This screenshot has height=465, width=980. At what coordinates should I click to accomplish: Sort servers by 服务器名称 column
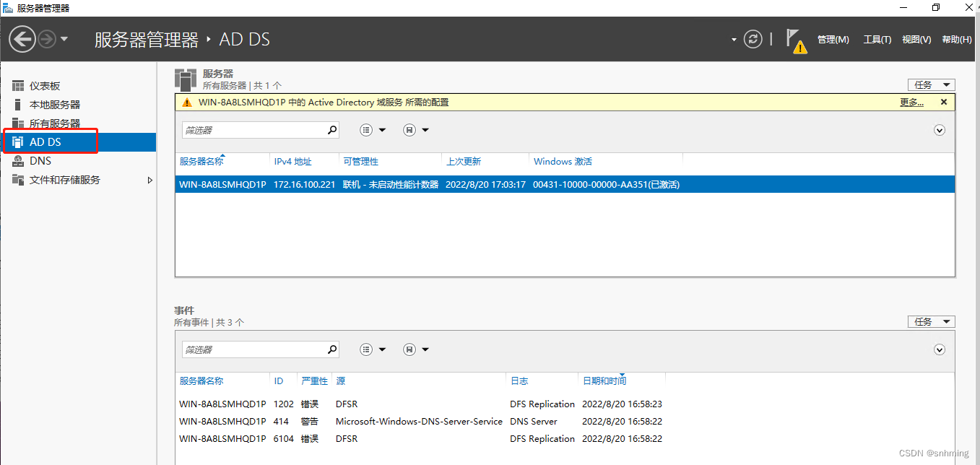tap(201, 162)
